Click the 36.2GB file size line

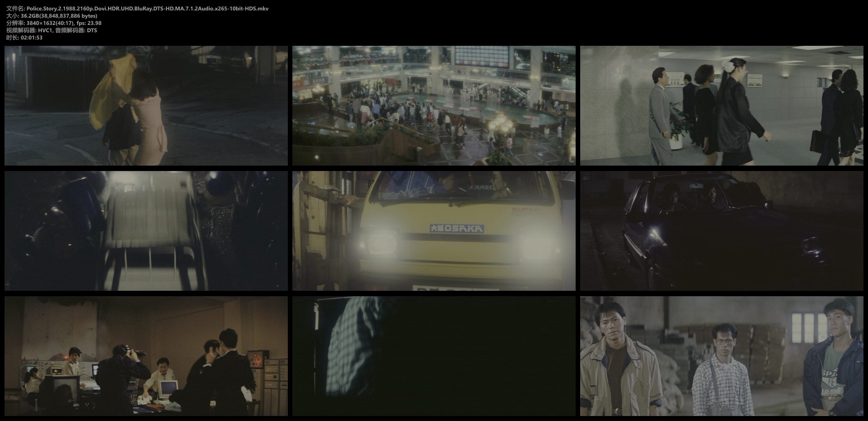(59, 16)
